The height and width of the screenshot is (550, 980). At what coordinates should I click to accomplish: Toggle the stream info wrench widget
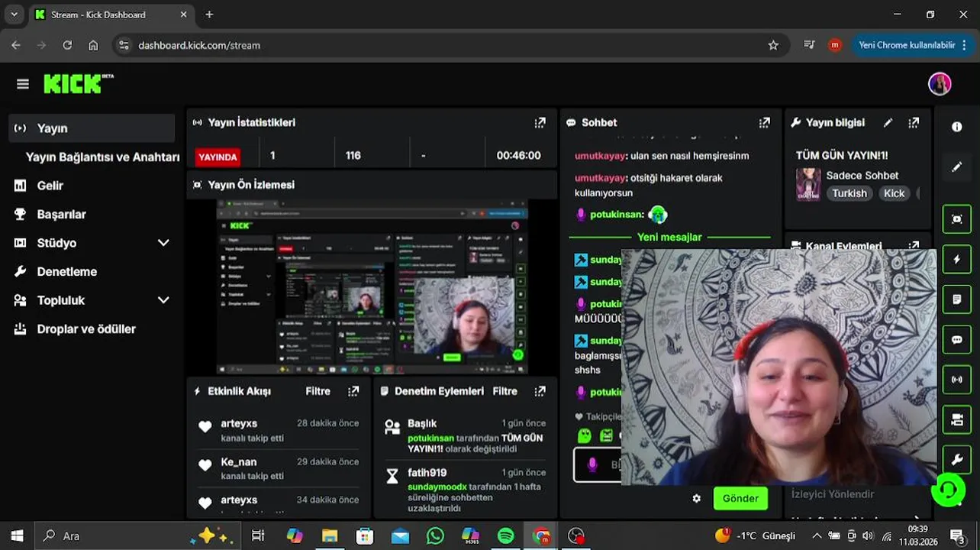click(x=956, y=459)
